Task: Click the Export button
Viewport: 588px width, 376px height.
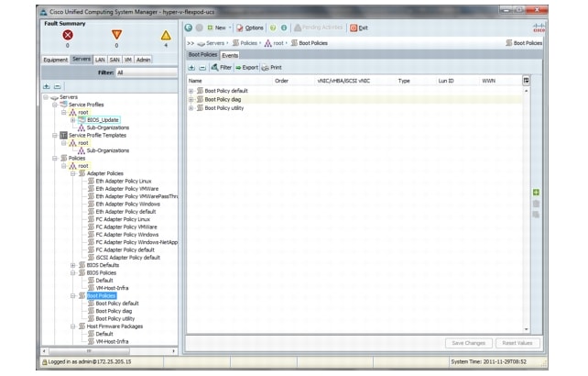Action: pos(246,68)
